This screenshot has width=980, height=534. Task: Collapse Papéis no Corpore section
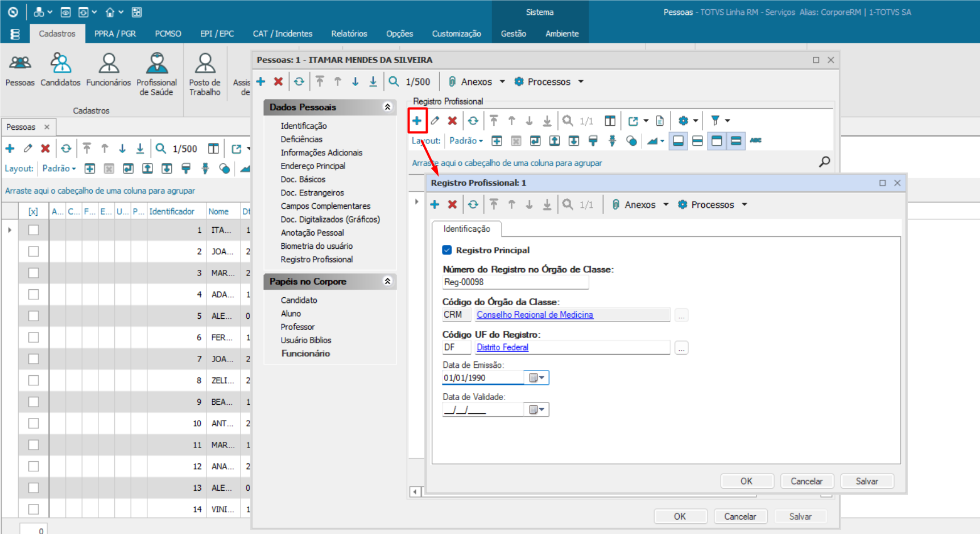387,281
